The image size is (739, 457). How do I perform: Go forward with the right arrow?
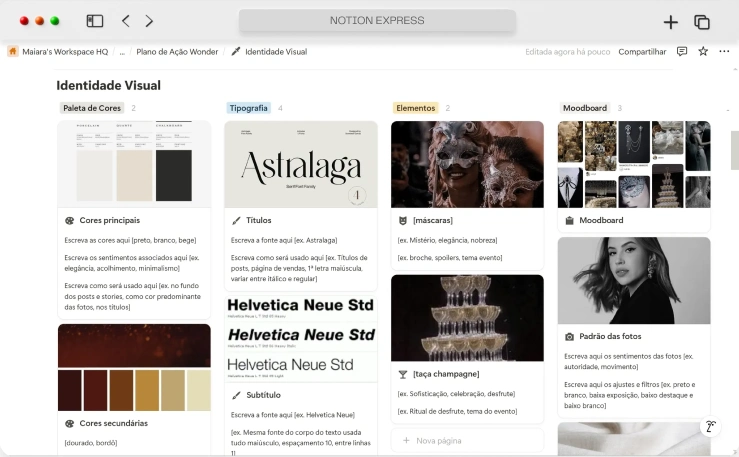point(149,21)
